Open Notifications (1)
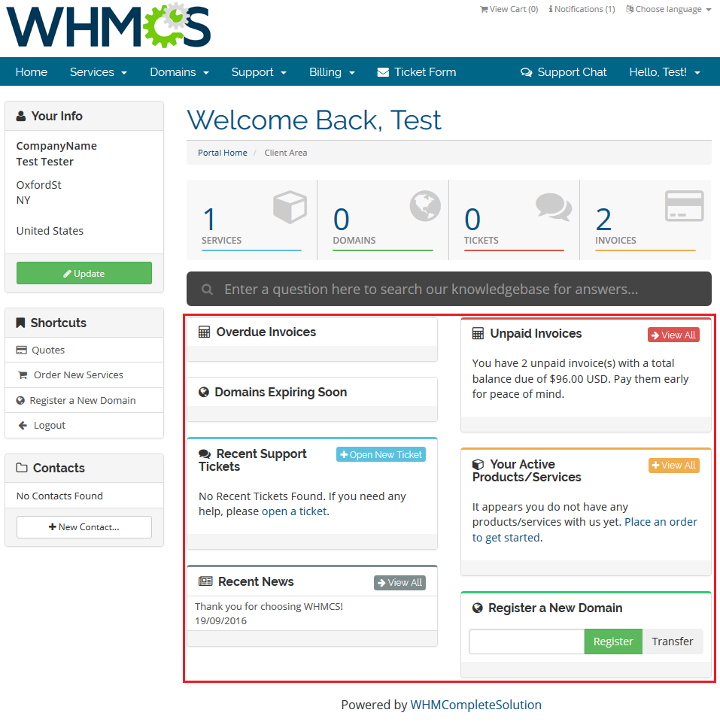 (x=582, y=9)
